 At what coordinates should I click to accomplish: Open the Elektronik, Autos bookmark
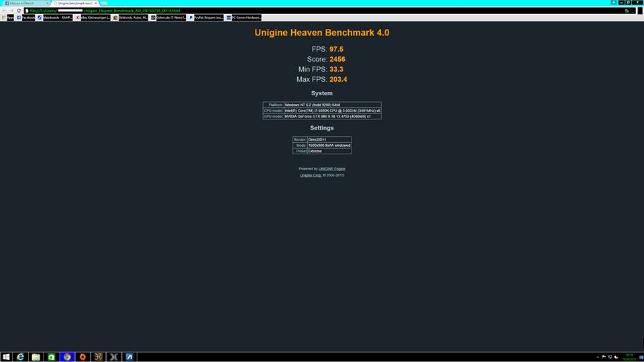[x=130, y=17]
